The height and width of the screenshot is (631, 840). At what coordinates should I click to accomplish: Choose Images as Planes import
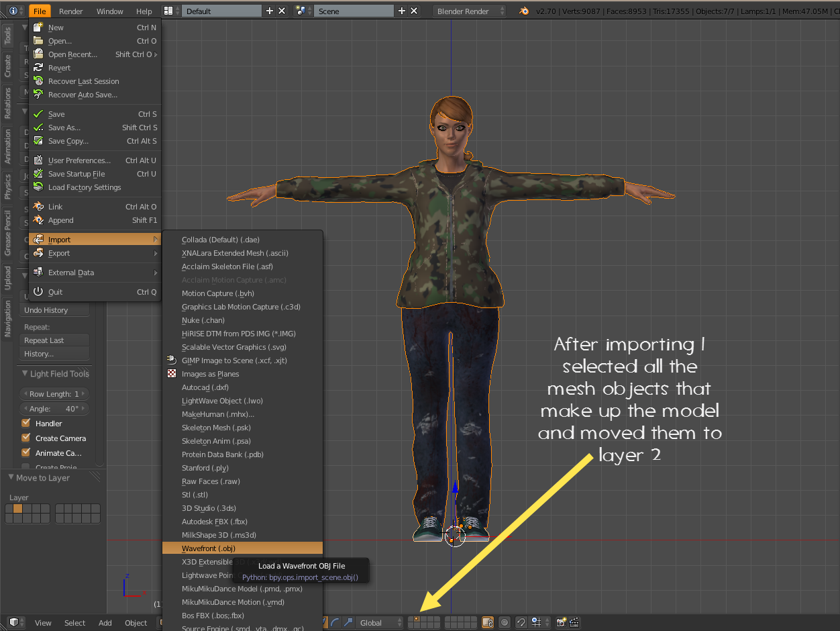[x=242, y=374]
